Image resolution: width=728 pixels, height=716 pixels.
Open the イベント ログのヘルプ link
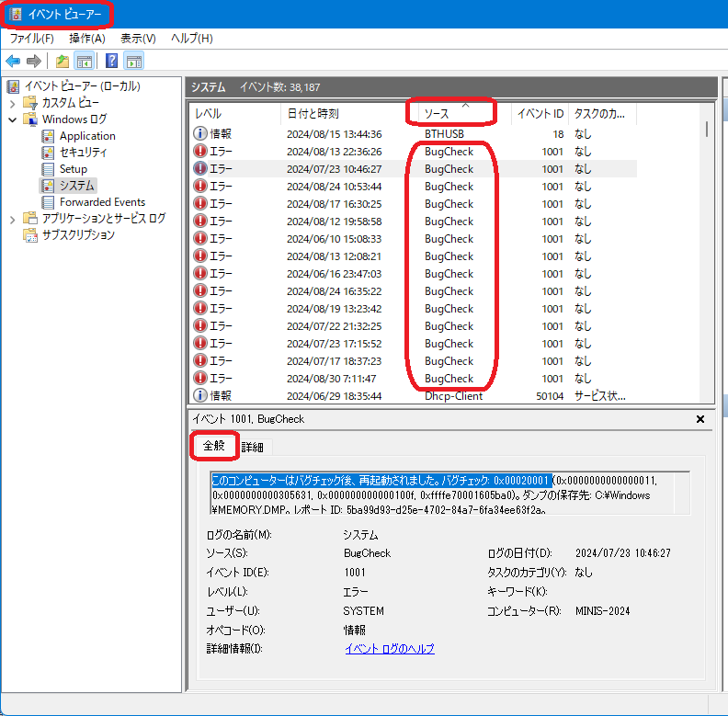(390, 649)
